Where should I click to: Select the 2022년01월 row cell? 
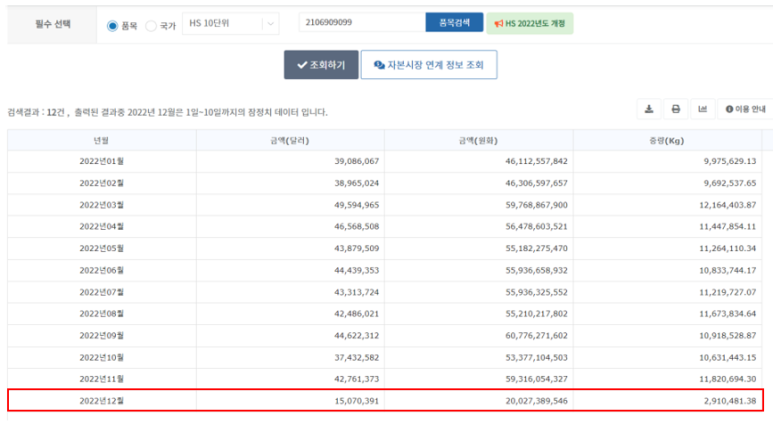click(x=102, y=161)
